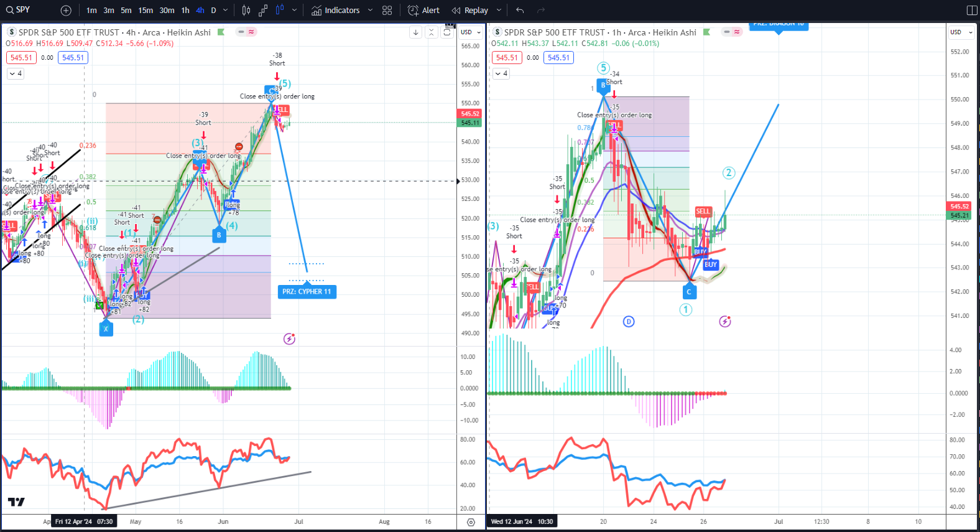980x532 pixels.
Task: Expand favorite indicators dropdown arrow
Action: (370, 11)
